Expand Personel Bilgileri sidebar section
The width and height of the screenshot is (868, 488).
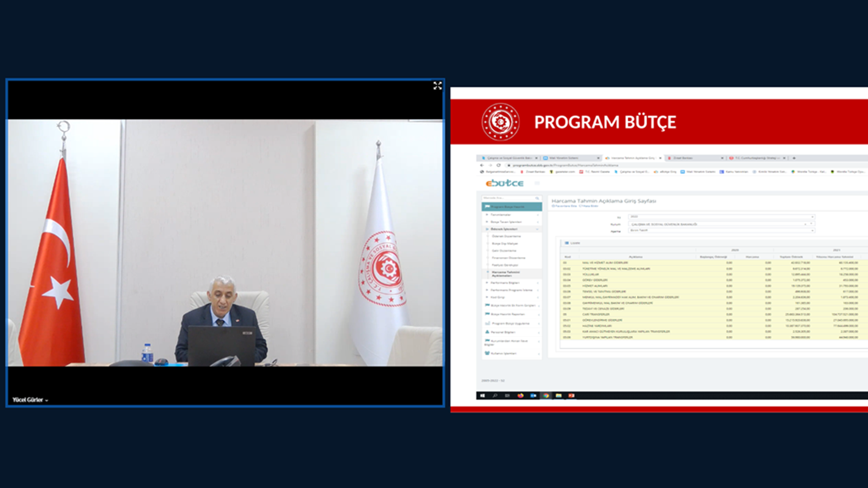pyautogui.click(x=503, y=332)
